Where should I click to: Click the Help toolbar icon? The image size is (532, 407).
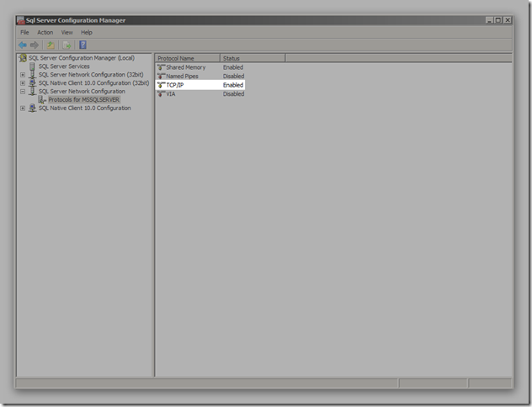click(x=82, y=45)
